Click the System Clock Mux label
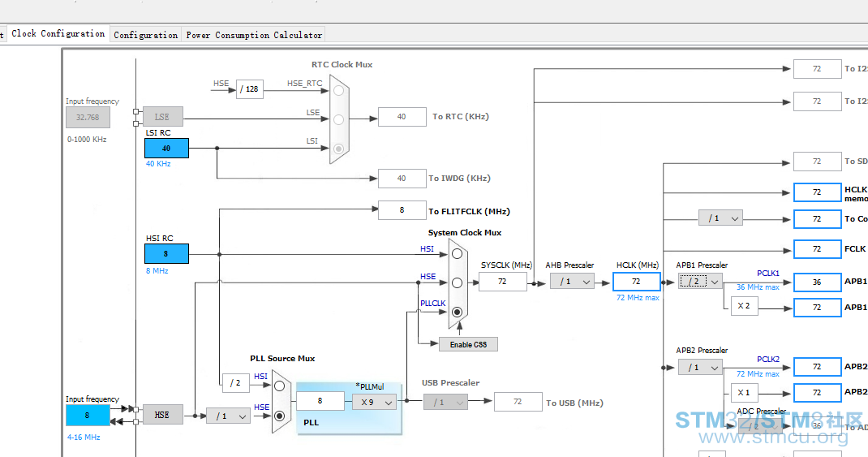 pos(465,233)
